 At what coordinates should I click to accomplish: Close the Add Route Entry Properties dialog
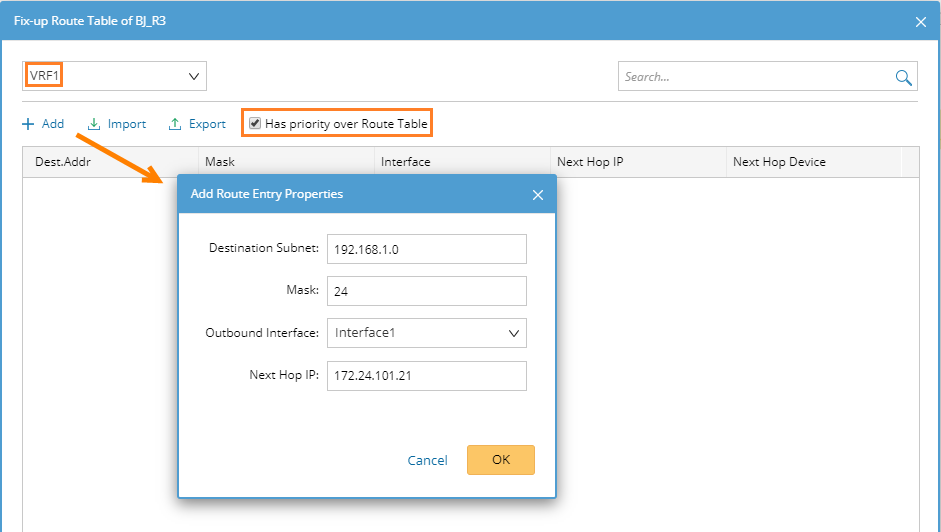(538, 195)
